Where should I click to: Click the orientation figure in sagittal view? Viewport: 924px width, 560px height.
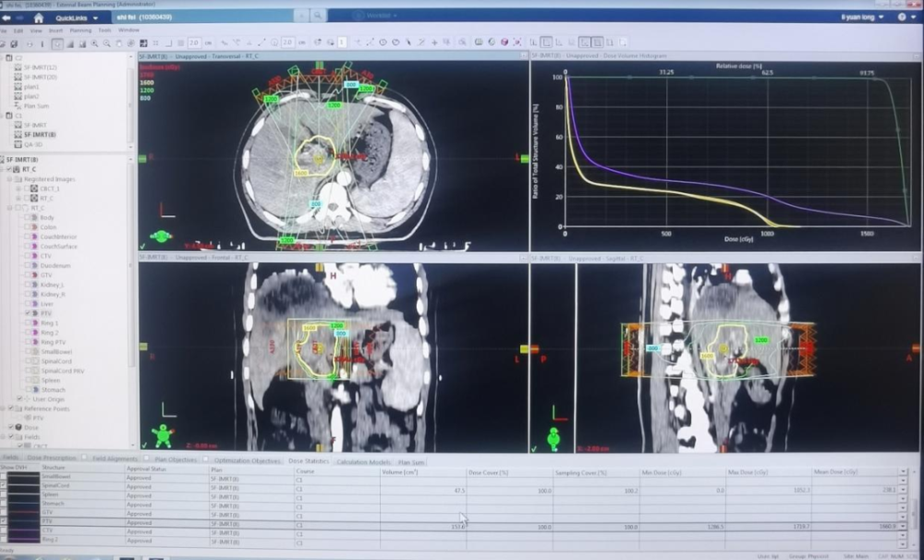(x=553, y=439)
